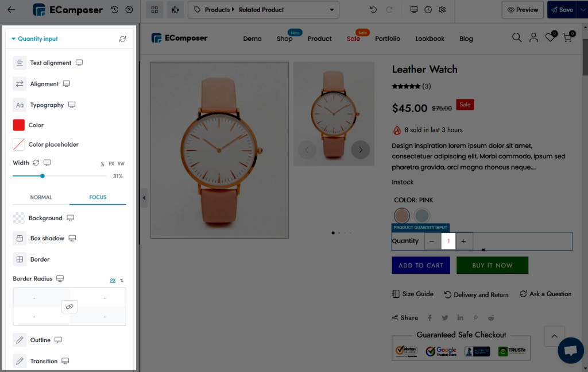This screenshot has width=588, height=372.
Task: Open editor settings gear icon
Action: (443, 10)
